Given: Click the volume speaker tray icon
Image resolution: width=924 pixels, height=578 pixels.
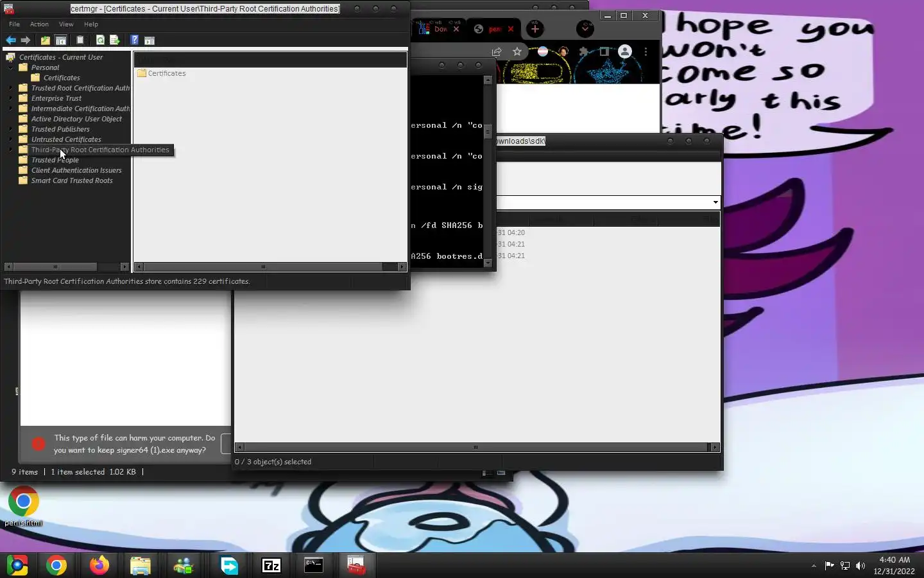Looking at the screenshot, I should pos(860,566).
